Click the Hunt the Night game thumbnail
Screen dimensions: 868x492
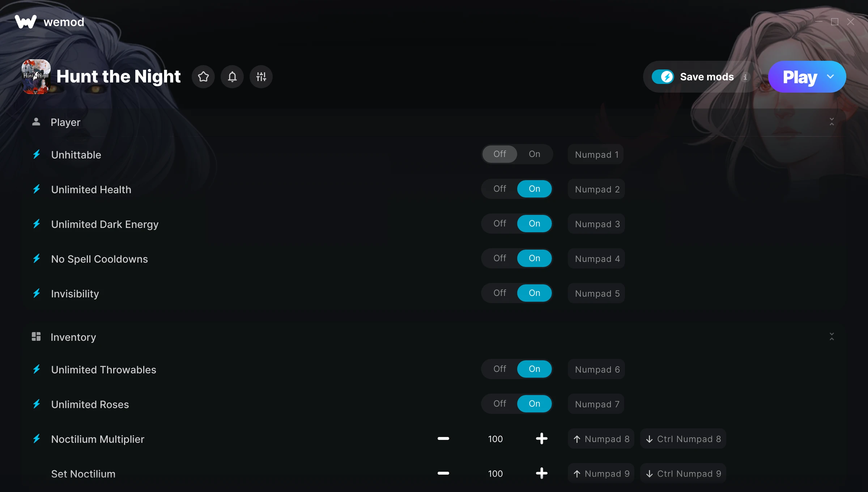pyautogui.click(x=36, y=77)
